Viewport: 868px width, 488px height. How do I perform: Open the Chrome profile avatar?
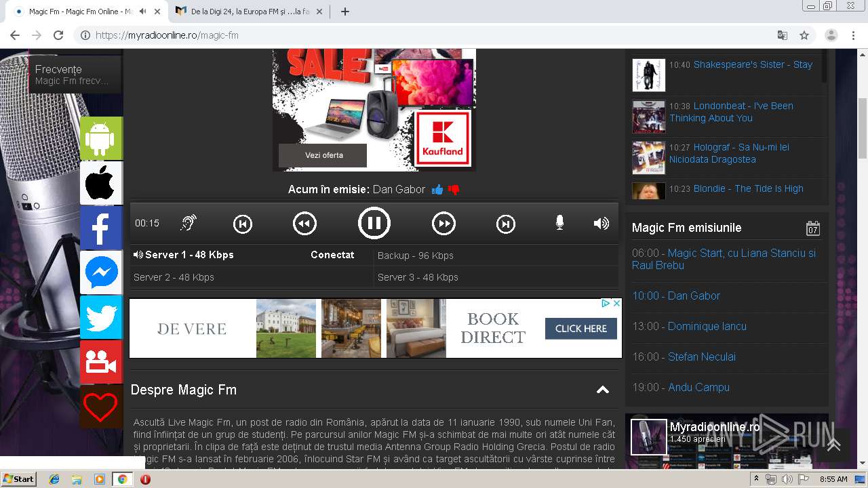pos(831,35)
